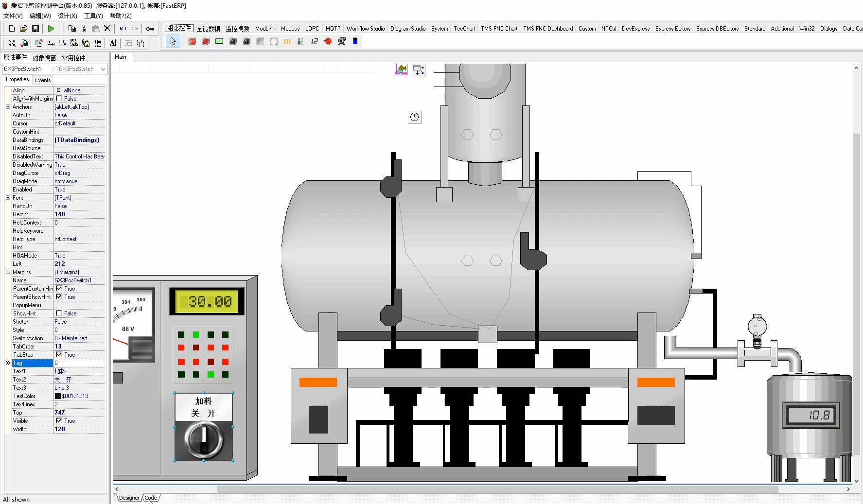Open 文件(V) menu
The height and width of the screenshot is (504, 863).
[x=13, y=16]
